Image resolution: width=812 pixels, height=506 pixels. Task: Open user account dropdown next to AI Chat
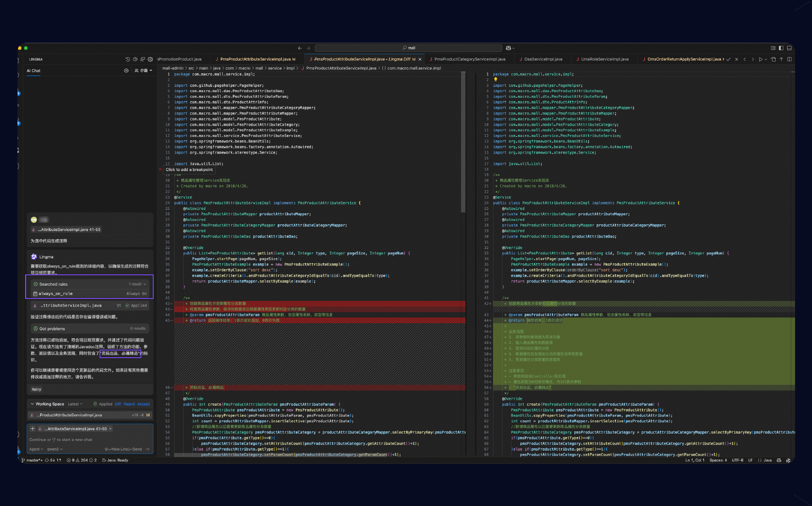[x=143, y=71]
